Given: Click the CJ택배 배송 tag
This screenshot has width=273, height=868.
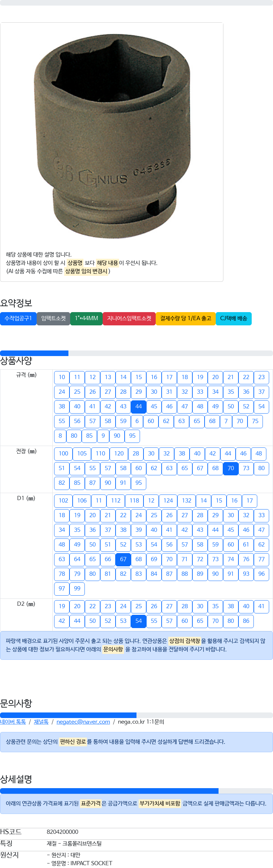Looking at the screenshot, I should click(x=234, y=318).
